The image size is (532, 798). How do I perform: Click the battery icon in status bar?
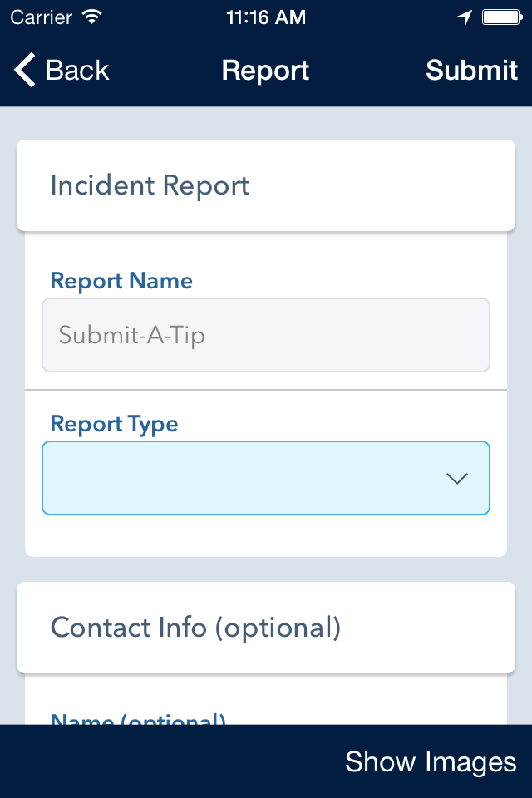502,17
